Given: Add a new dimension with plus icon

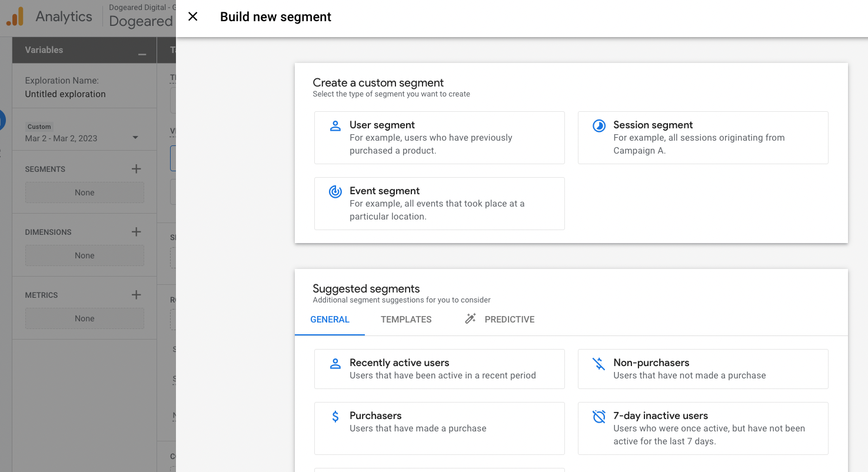Looking at the screenshot, I should [136, 232].
